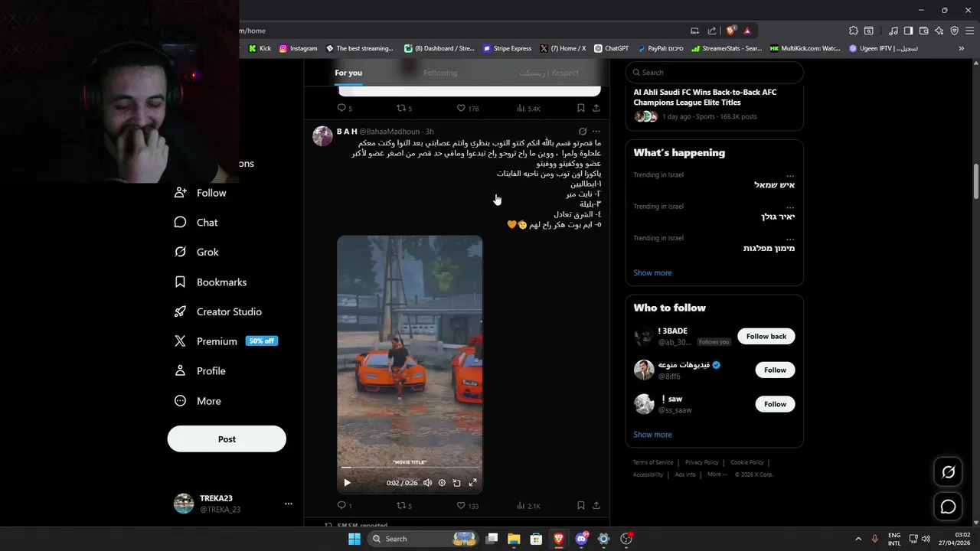Image resolution: width=980 pixels, height=551 pixels.
Task: Open account menu dots beside TREKA23
Action: (x=289, y=504)
